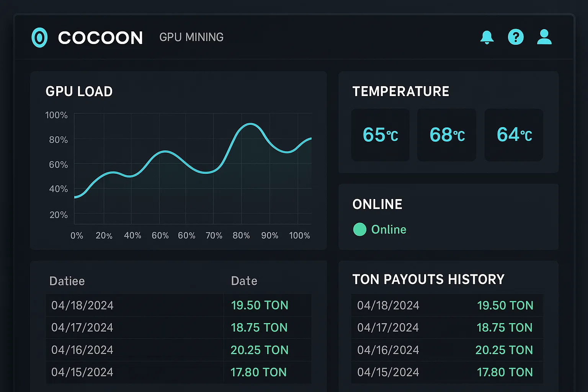Open notifications bell icon
The width and height of the screenshot is (588, 392).
487,37
